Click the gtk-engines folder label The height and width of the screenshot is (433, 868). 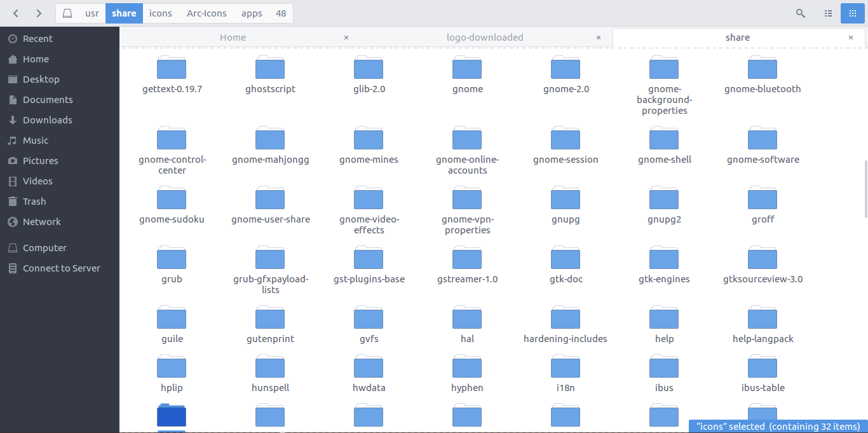click(664, 279)
